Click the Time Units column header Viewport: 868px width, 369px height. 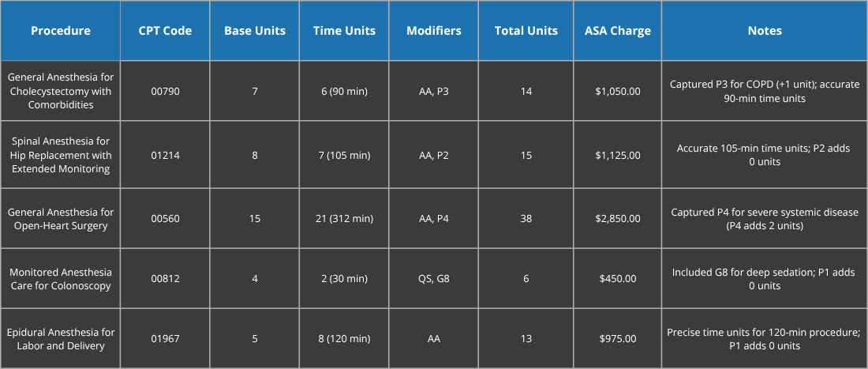pos(344,31)
